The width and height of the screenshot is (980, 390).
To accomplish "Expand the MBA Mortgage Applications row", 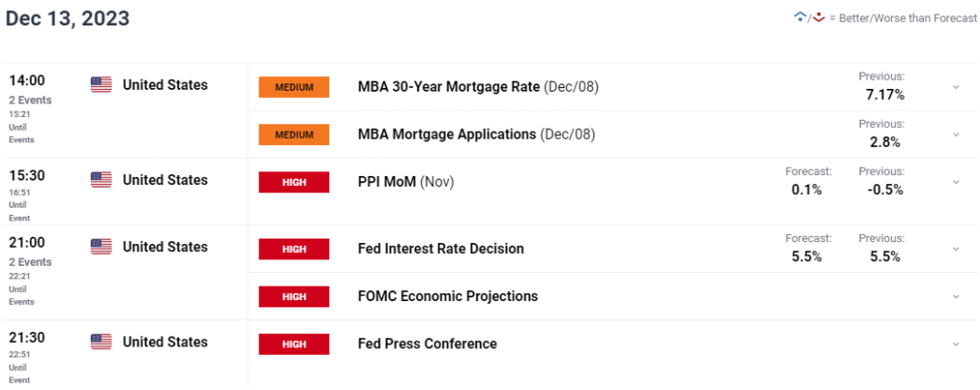I will [955, 134].
